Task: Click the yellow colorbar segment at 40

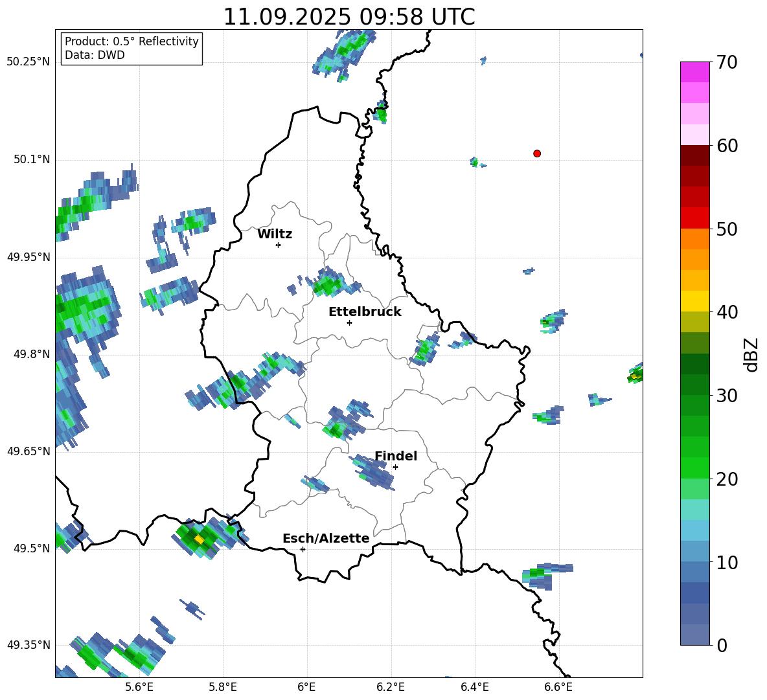Action: coord(694,301)
